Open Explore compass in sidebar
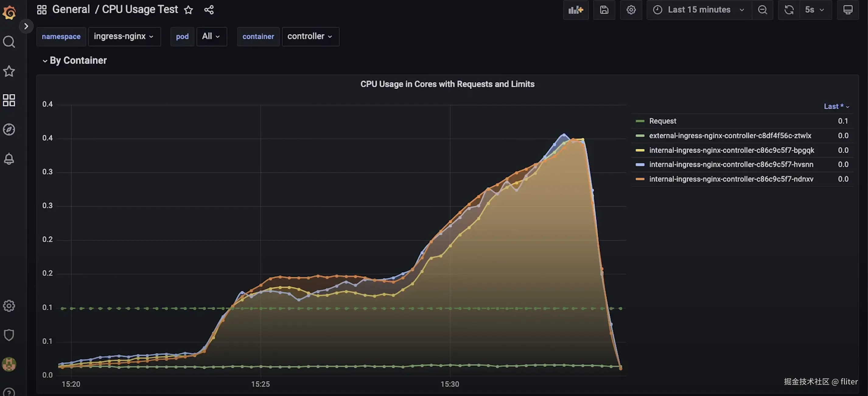868x396 pixels. point(9,129)
